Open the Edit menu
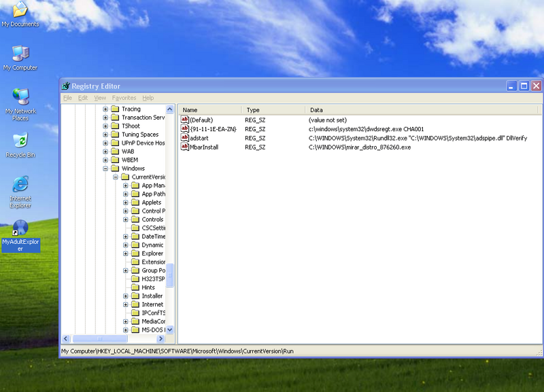544x392 pixels. pyautogui.click(x=82, y=98)
